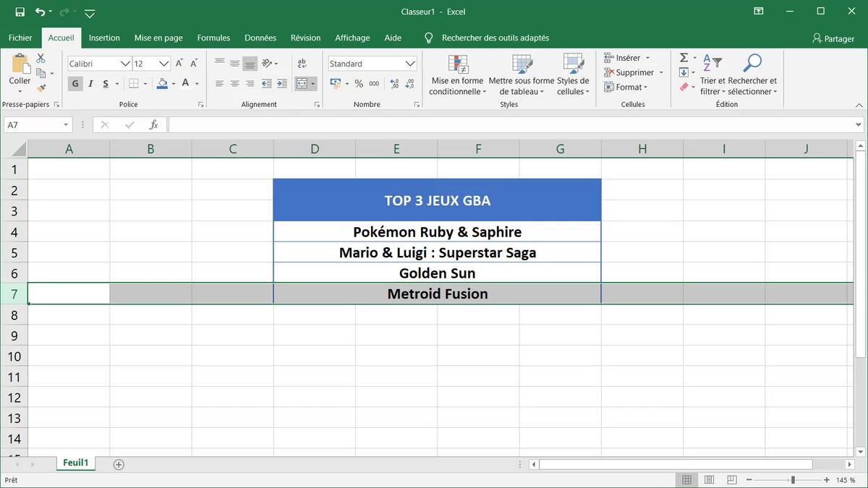Open Mise en forme conditionnelle menu
The image size is (868, 488).
click(457, 74)
